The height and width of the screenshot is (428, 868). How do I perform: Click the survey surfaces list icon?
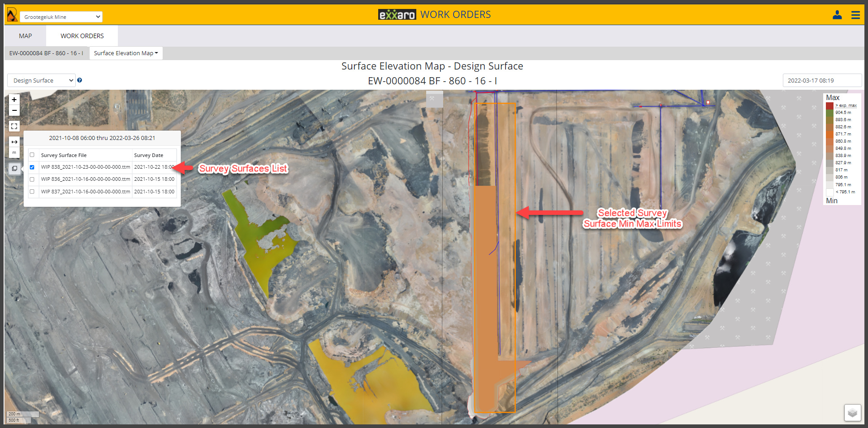tap(14, 169)
